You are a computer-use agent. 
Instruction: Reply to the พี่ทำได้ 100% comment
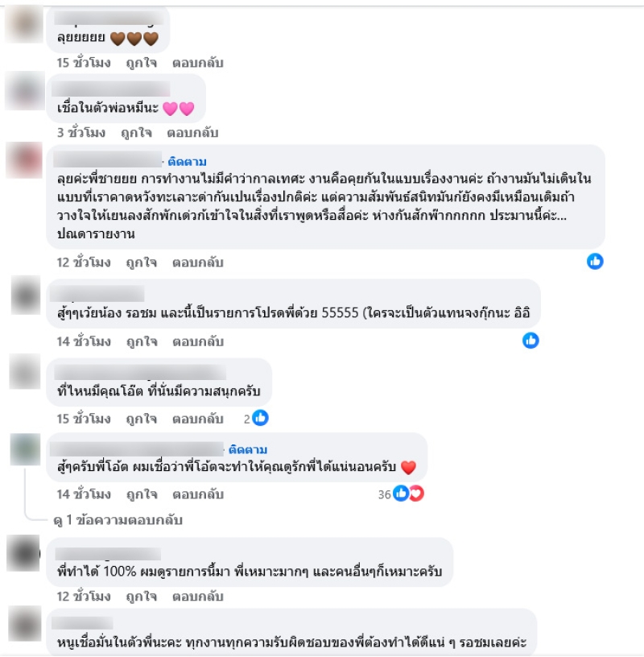(198, 597)
